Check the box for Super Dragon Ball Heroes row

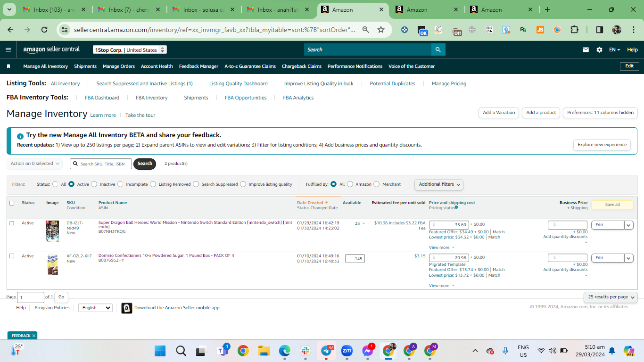click(x=12, y=223)
